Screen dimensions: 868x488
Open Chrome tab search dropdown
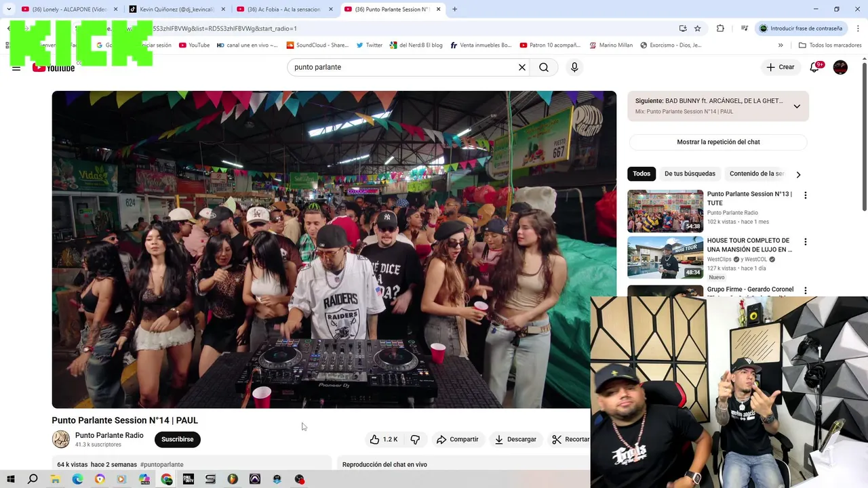pyautogui.click(x=9, y=9)
